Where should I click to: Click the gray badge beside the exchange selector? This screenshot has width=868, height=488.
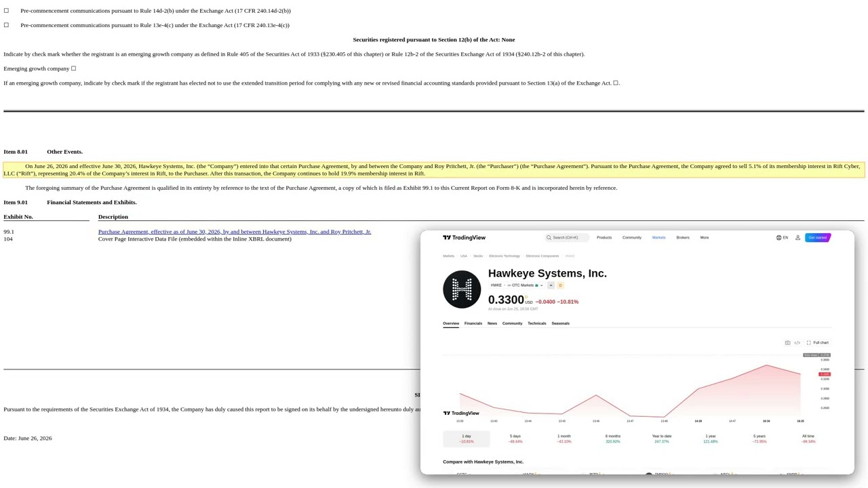click(x=551, y=285)
